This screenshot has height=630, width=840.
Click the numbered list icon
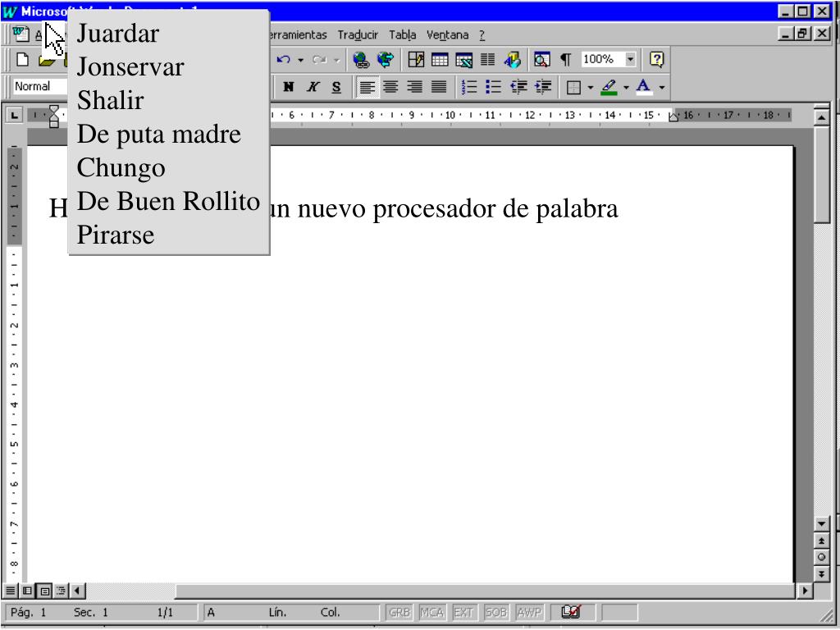(x=469, y=87)
